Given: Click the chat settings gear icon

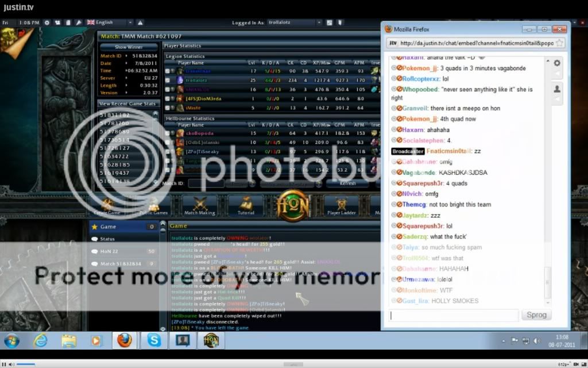Looking at the screenshot, I should pyautogui.click(x=556, y=63).
